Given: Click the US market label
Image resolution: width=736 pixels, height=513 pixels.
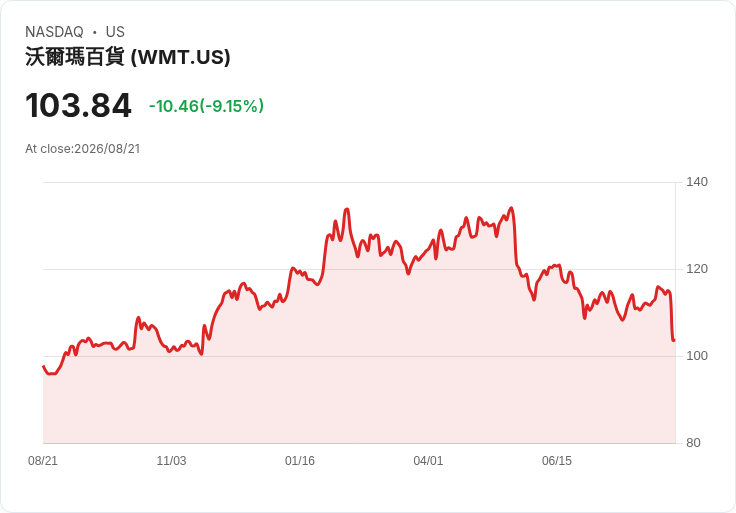Looking at the screenshot, I should pos(115,32).
